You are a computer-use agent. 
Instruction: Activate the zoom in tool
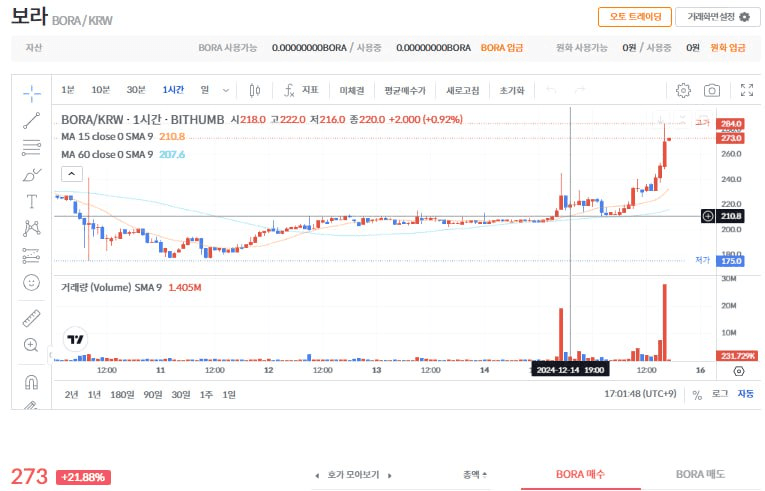point(32,345)
